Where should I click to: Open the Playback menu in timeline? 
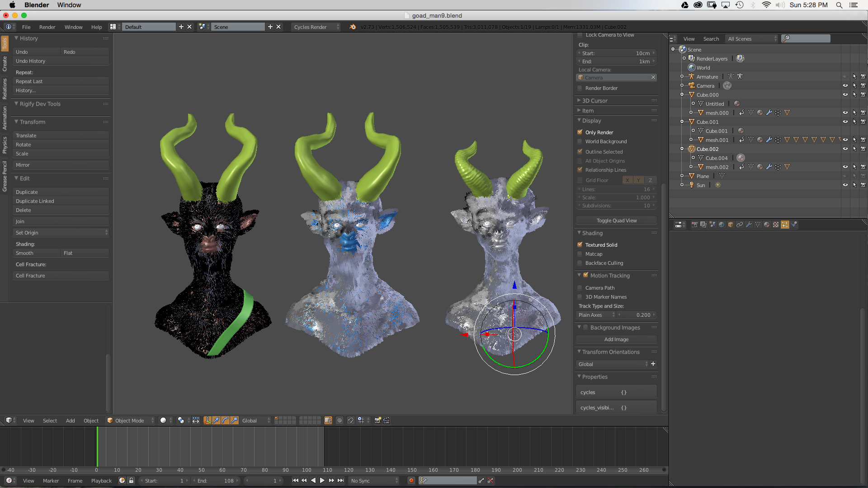(x=101, y=481)
